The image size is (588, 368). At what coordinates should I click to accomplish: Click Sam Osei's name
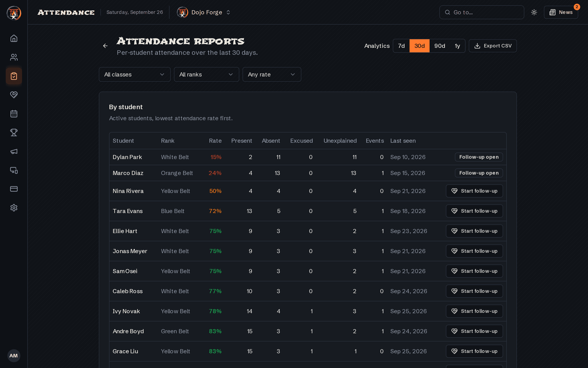pos(125,271)
